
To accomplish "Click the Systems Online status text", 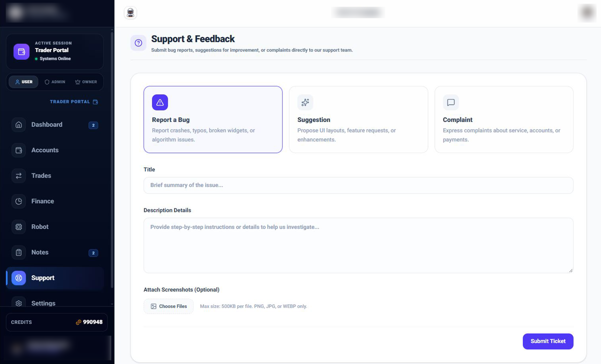I will 55,59.
